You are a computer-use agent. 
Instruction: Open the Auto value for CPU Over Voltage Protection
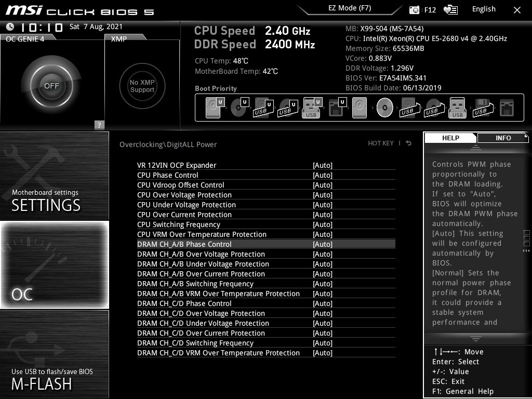pyautogui.click(x=322, y=195)
